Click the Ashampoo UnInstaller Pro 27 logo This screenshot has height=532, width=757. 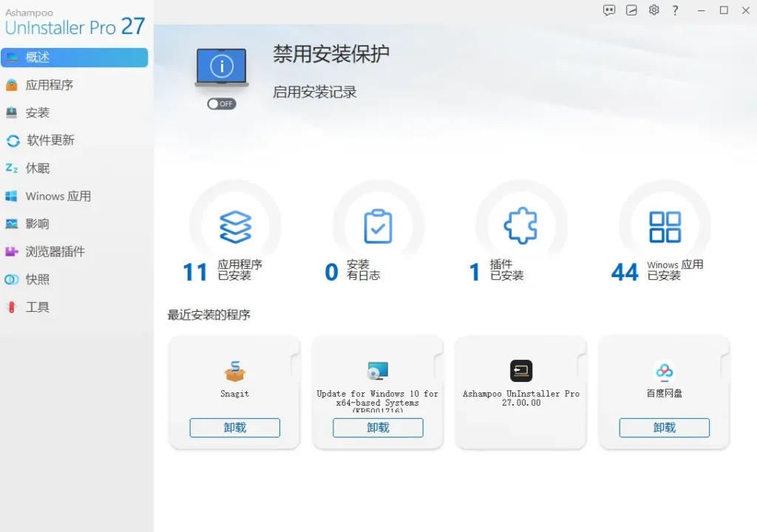point(75,22)
